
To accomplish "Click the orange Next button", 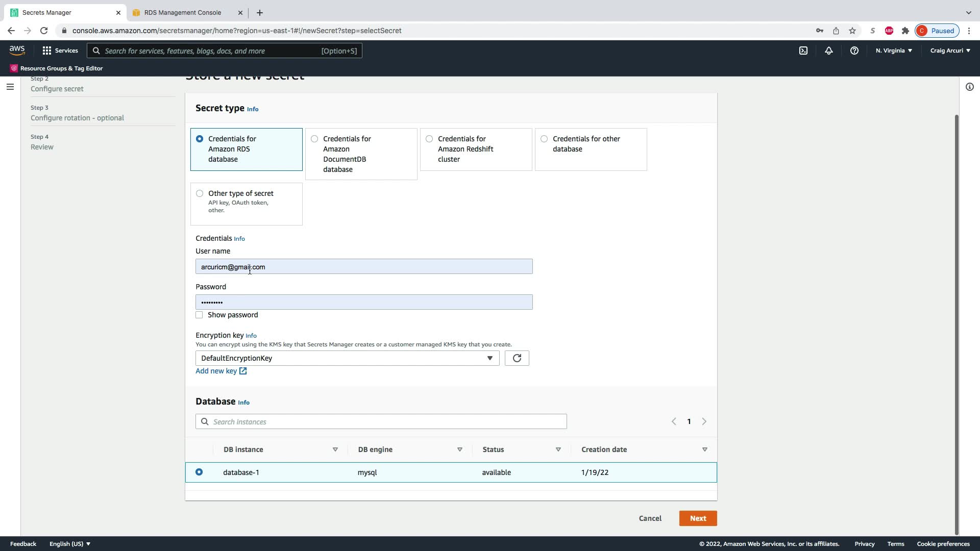I will click(x=698, y=518).
